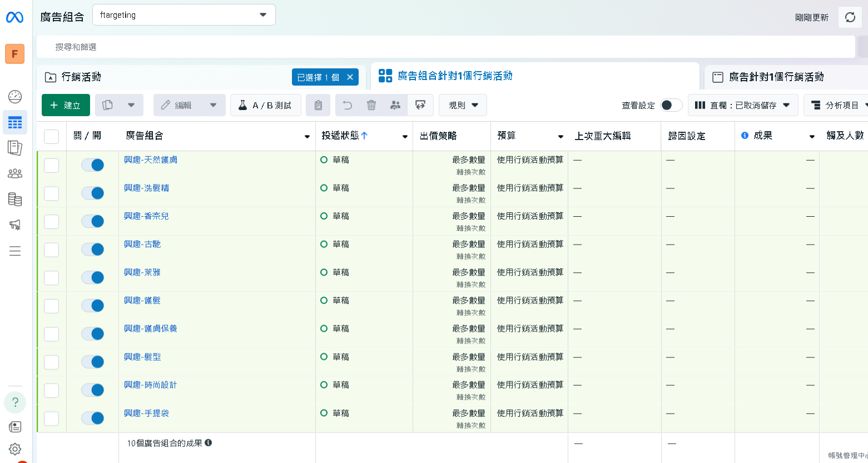
Task: Open the 預算 column header dropdown arrow
Action: 561,137
